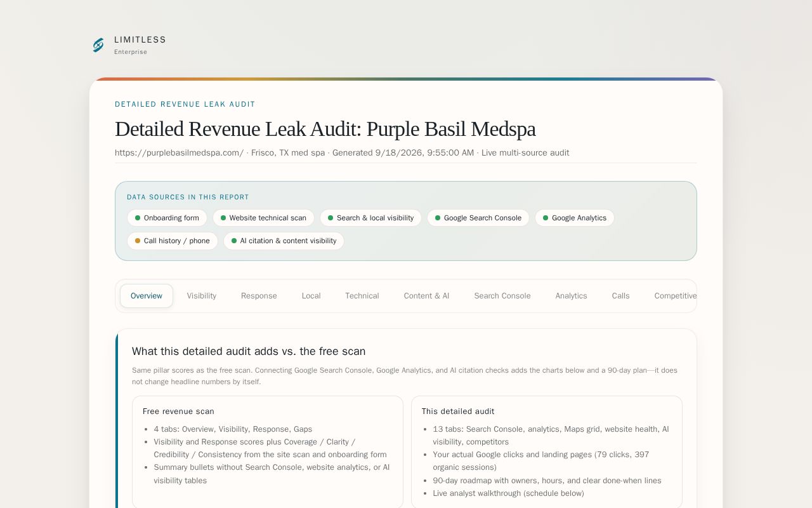The height and width of the screenshot is (508, 812).
Task: Click the '90-day roadmap with owners' bullet
Action: (x=547, y=480)
